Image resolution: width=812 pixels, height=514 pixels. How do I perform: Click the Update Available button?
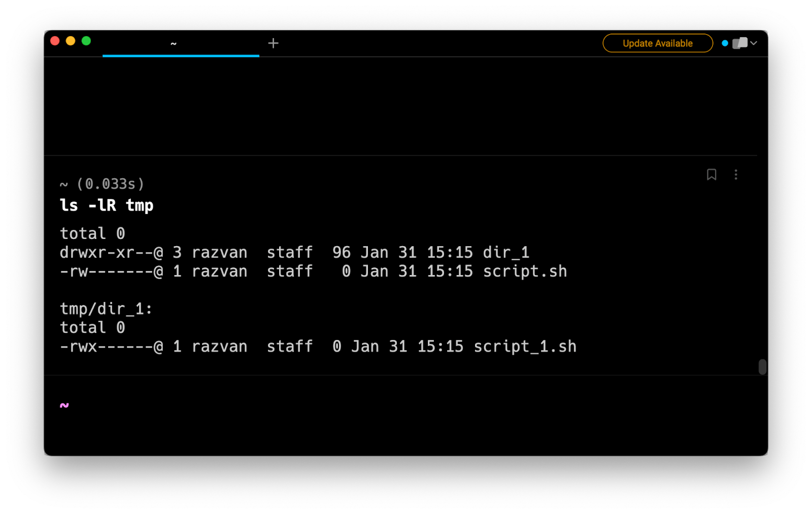pyautogui.click(x=657, y=43)
